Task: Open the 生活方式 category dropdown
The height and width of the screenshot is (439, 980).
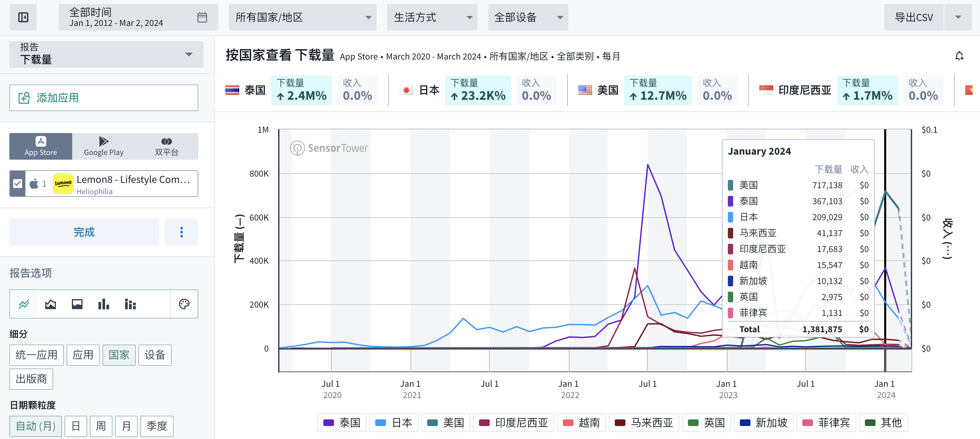Action: [x=432, y=17]
